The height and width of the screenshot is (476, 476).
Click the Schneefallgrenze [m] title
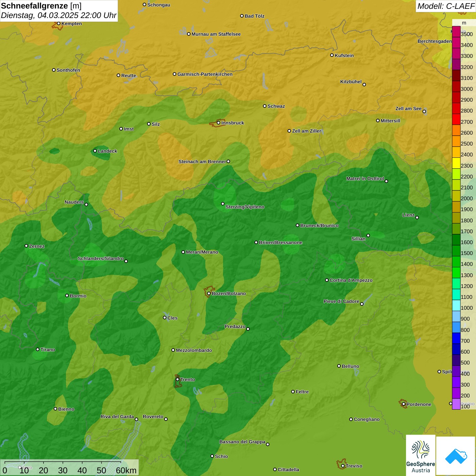41,6
